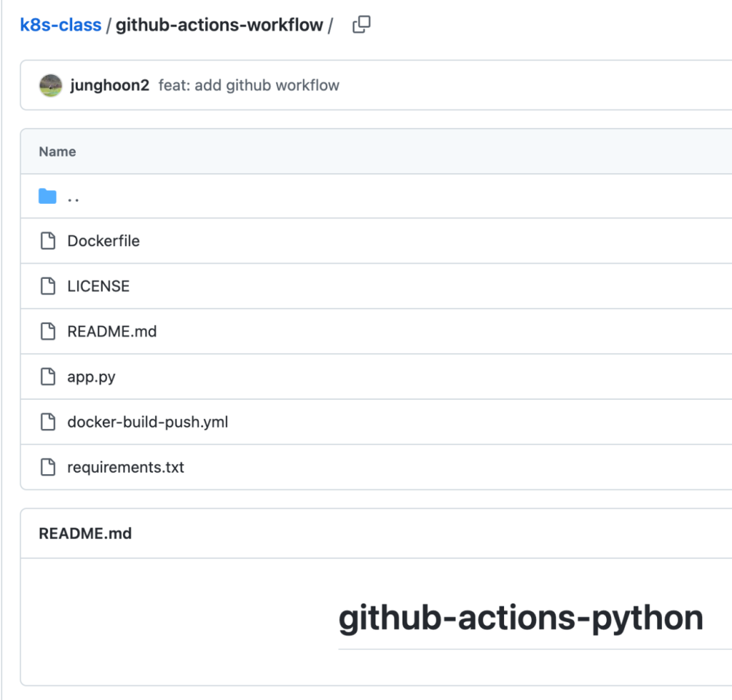Image resolution: width=732 pixels, height=700 pixels.
Task: Click the Dockerfile file icon
Action: point(48,241)
